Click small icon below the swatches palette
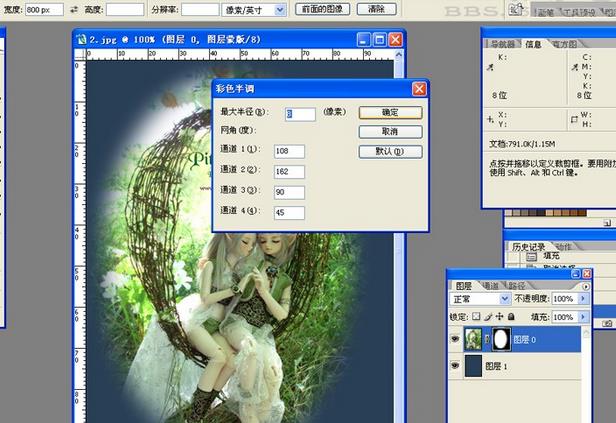This screenshot has width=616, height=423. pos(607,223)
